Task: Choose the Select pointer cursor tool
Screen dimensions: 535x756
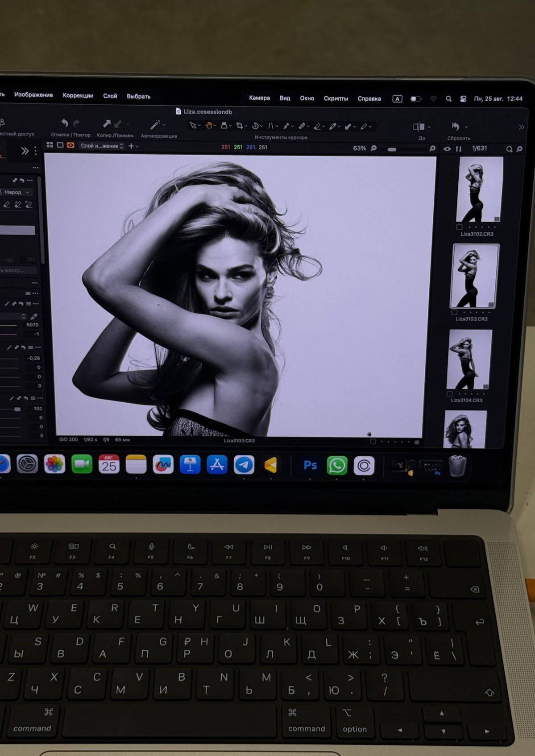Action: (193, 125)
